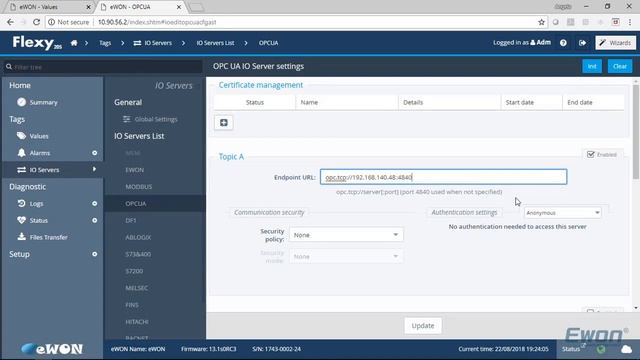Open Diagnostic Logs item
Screen dimensions: 640x360
click(36, 203)
